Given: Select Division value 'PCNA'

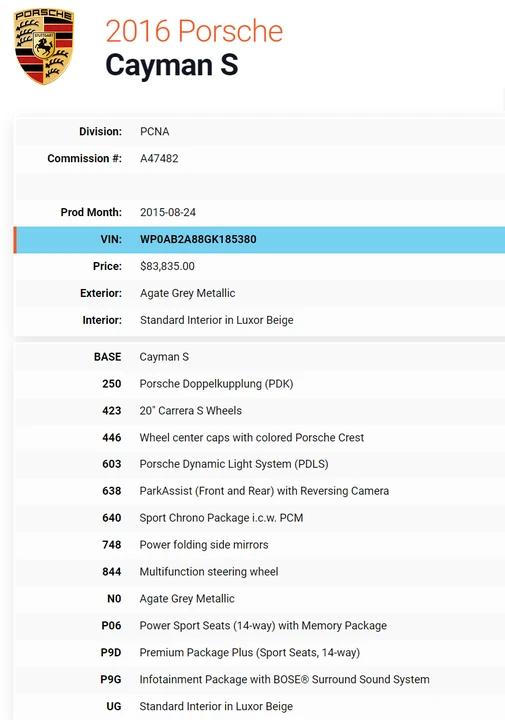Looking at the screenshot, I should pyautogui.click(x=155, y=131).
